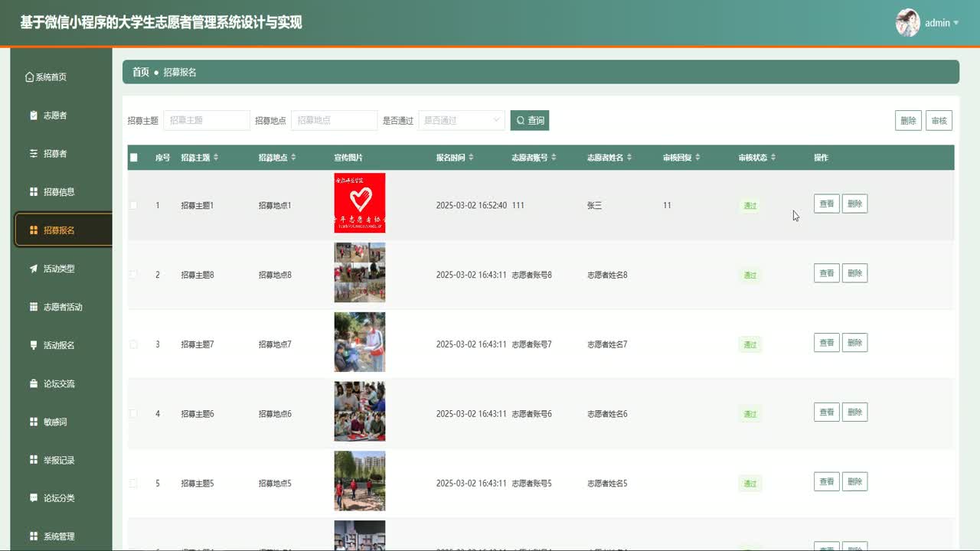The height and width of the screenshot is (551, 980).
Task: Click the grid icon next to 招募报名
Action: coord(34,230)
